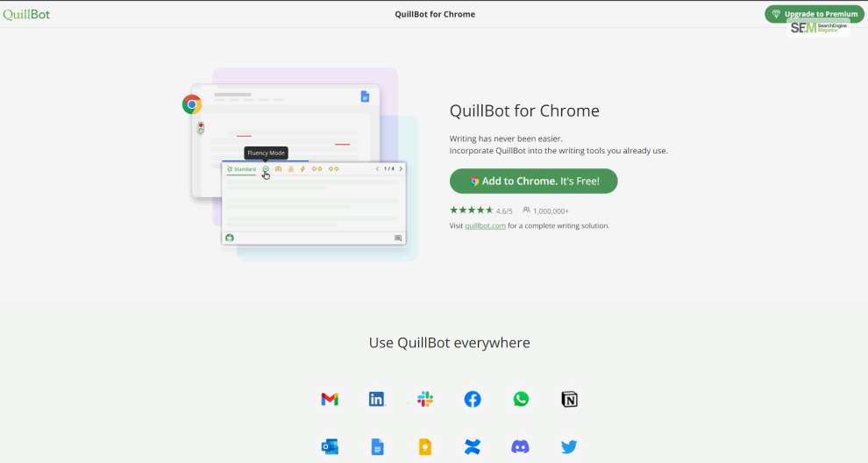Click the Google Docs icon in illustration window
This screenshot has height=463, width=868.
(365, 96)
